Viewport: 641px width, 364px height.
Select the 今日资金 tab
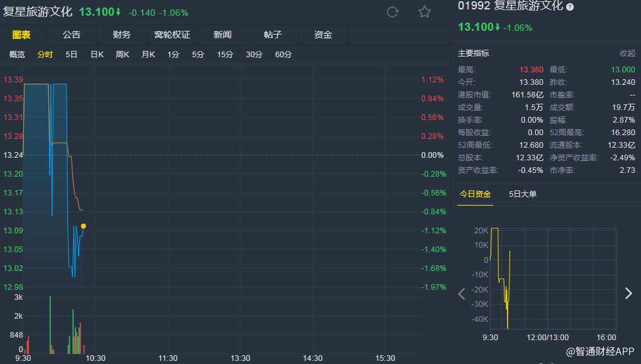coord(474,194)
